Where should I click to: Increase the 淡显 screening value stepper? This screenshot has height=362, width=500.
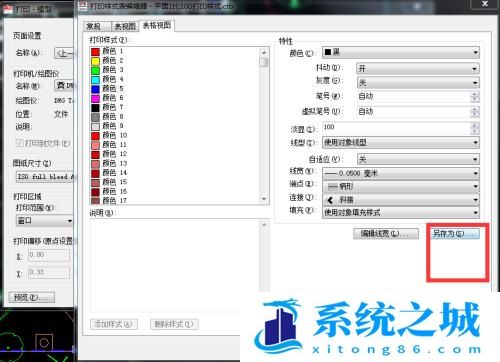click(475, 125)
